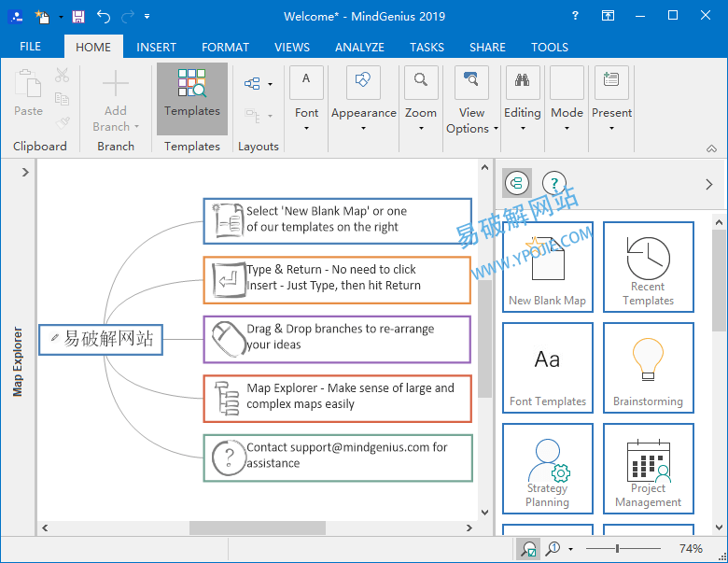
Task: Select the Brainstorming lightbulb template
Action: click(x=648, y=367)
